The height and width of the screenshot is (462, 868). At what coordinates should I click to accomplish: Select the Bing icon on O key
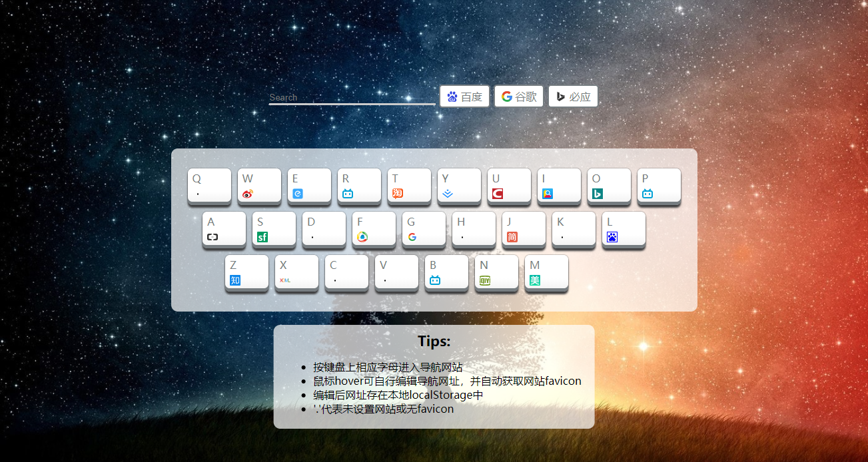coord(598,194)
